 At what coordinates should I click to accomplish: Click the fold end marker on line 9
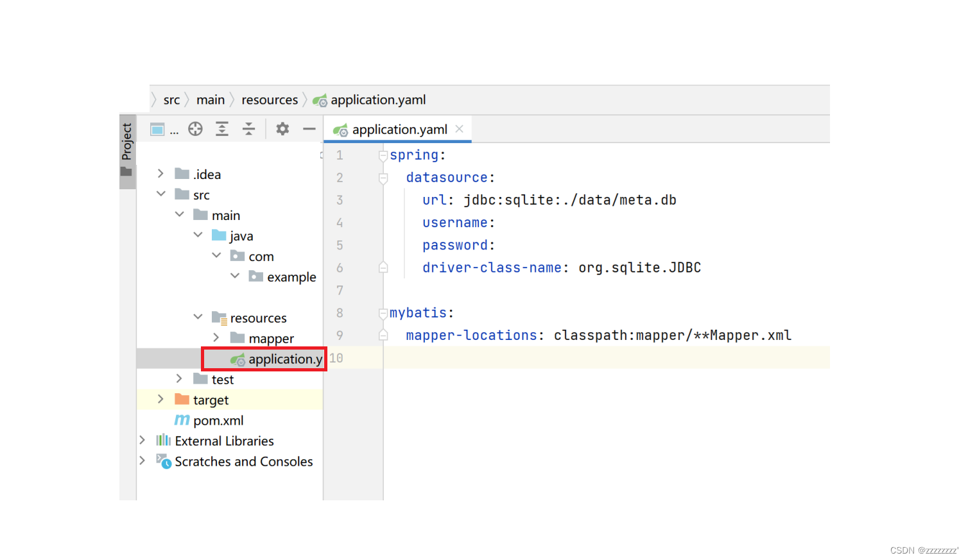[x=383, y=335]
